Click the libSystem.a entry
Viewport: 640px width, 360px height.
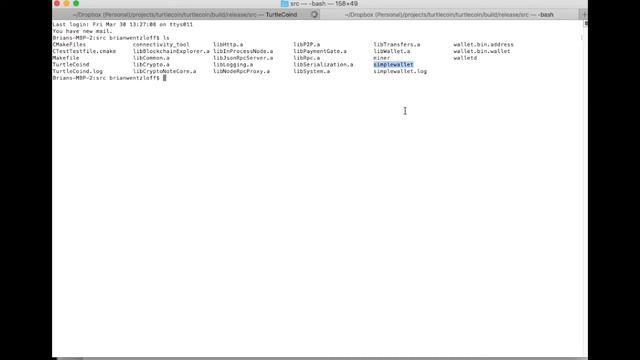(311, 71)
